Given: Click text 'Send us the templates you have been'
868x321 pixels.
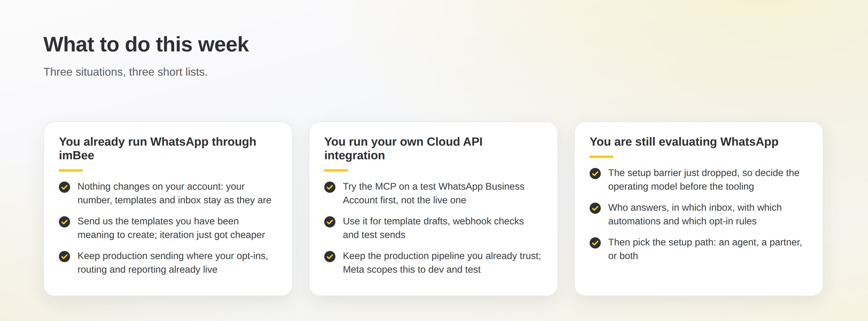Looking at the screenshot, I should coord(158,221).
